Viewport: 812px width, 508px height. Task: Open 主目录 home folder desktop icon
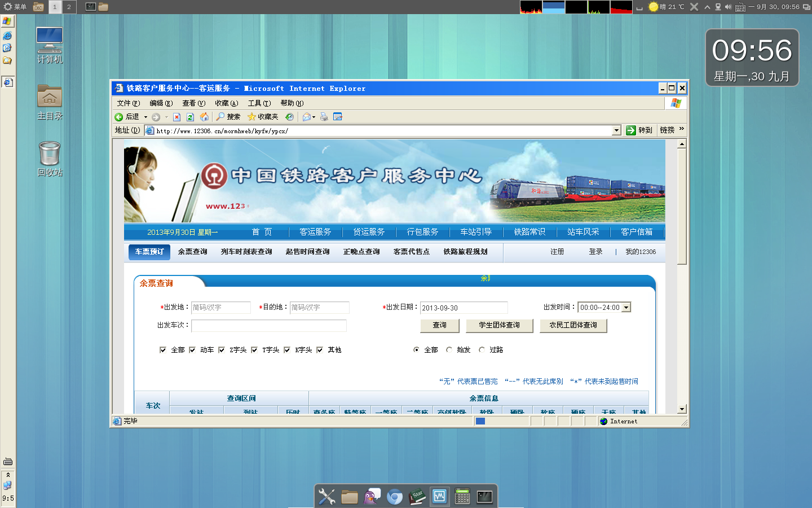(50, 102)
